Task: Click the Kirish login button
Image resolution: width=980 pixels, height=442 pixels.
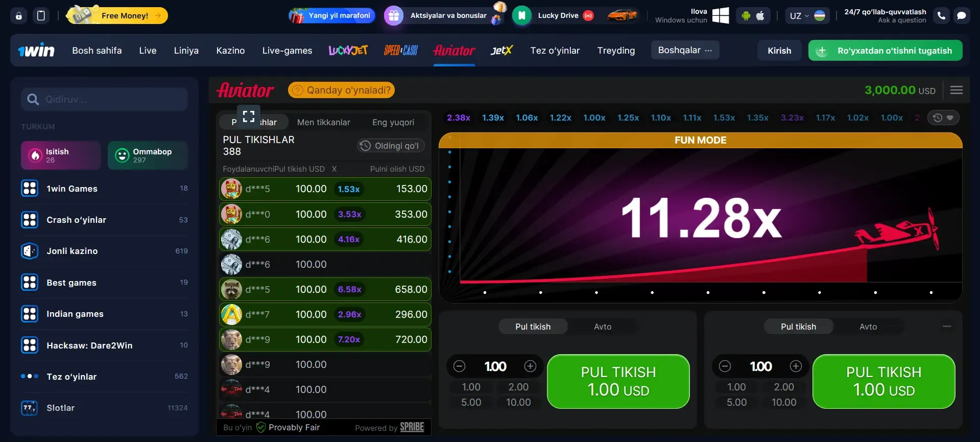Action: coord(779,51)
